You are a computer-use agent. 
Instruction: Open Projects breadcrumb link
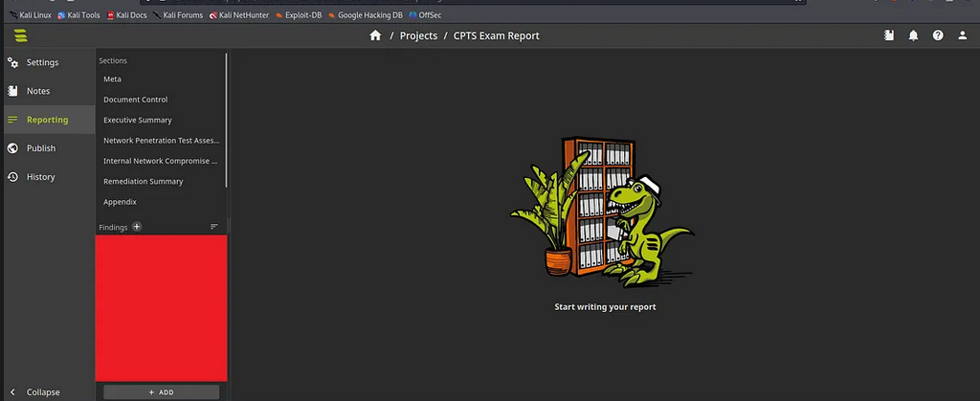pos(418,35)
